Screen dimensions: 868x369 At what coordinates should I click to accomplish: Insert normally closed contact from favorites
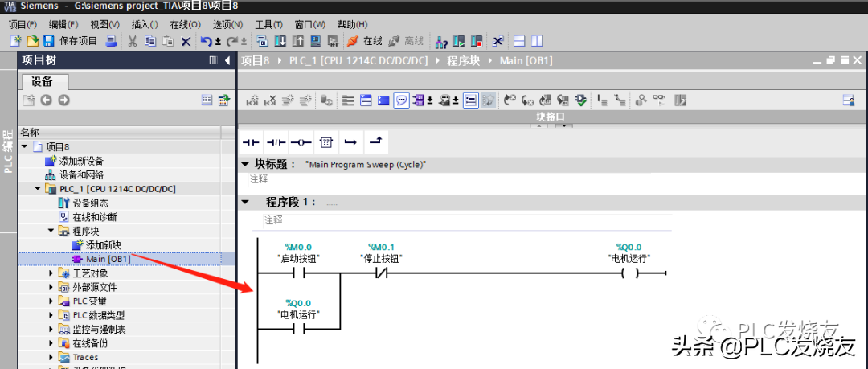276,143
